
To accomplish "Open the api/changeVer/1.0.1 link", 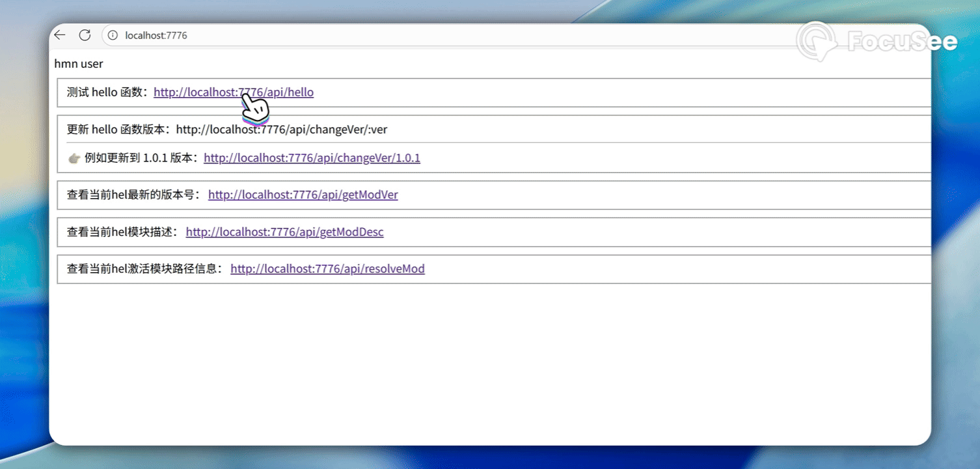I will tap(312, 158).
